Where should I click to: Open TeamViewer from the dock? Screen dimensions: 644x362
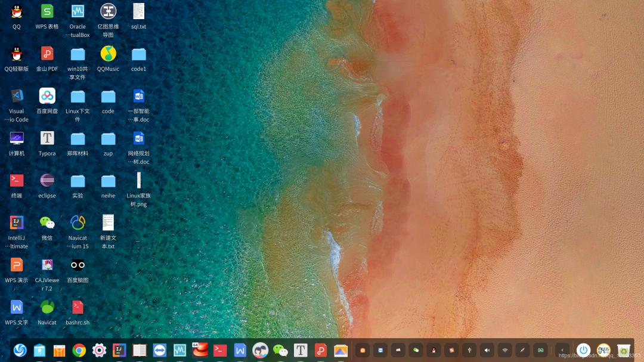click(x=160, y=350)
